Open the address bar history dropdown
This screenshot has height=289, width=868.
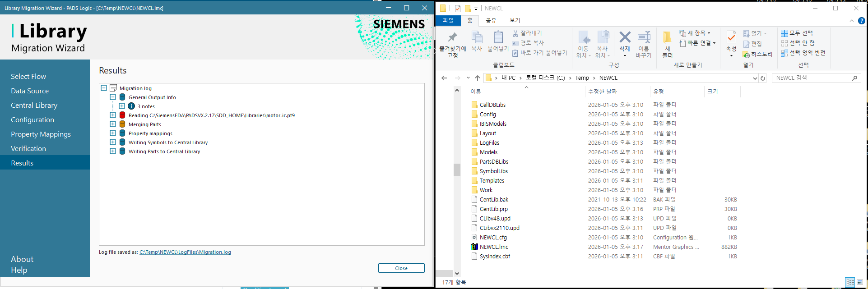point(755,78)
